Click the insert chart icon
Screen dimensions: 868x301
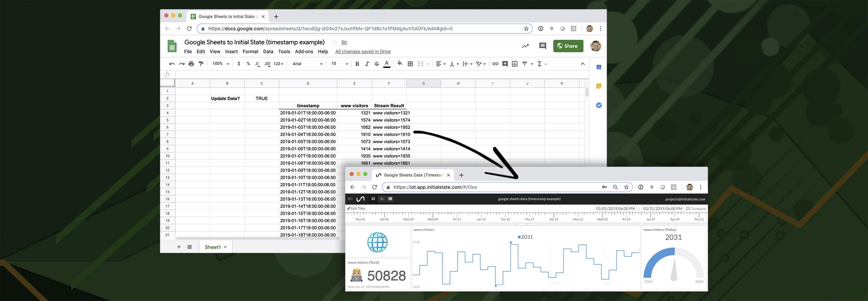coord(515,64)
